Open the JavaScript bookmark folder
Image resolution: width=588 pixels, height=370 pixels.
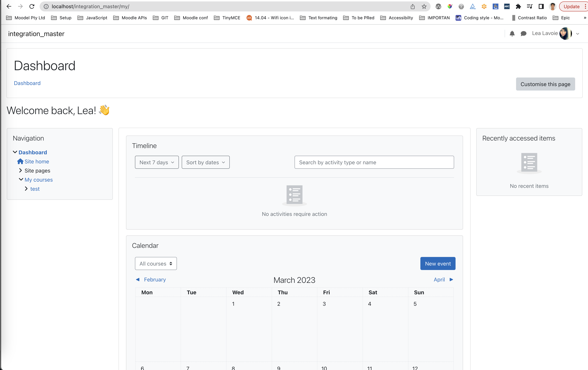click(x=92, y=17)
